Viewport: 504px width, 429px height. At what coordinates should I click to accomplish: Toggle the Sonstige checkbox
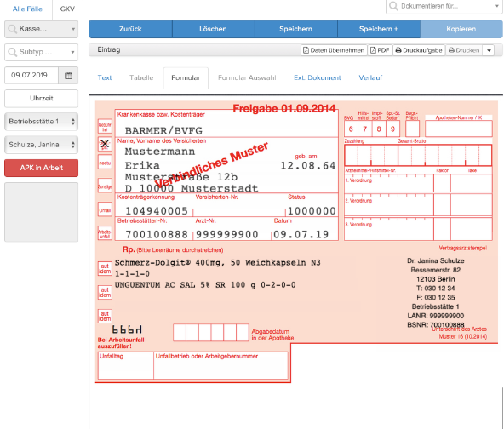pyautogui.click(x=105, y=186)
